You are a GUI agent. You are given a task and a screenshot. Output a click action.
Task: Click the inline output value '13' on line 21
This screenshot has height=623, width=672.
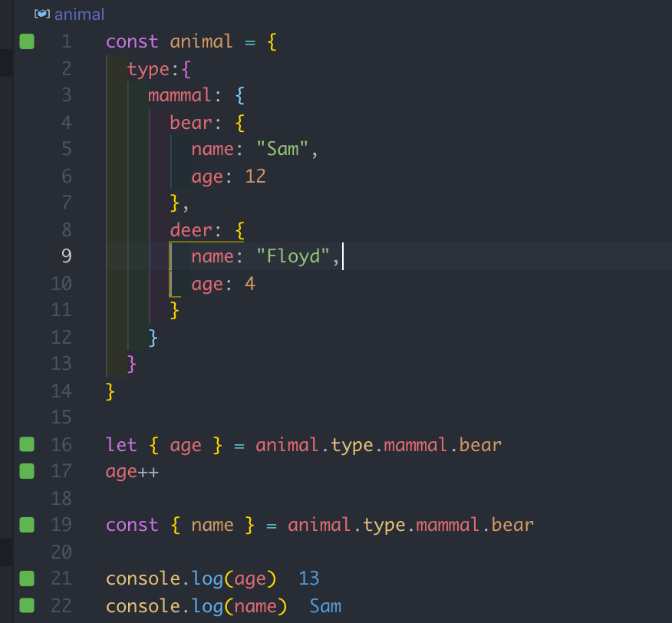[x=309, y=578]
